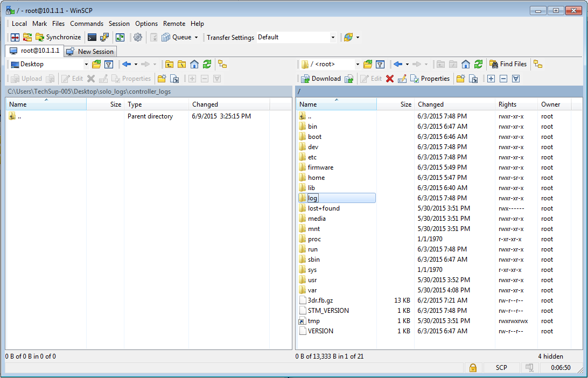Open preferences gear icon

(x=138, y=37)
